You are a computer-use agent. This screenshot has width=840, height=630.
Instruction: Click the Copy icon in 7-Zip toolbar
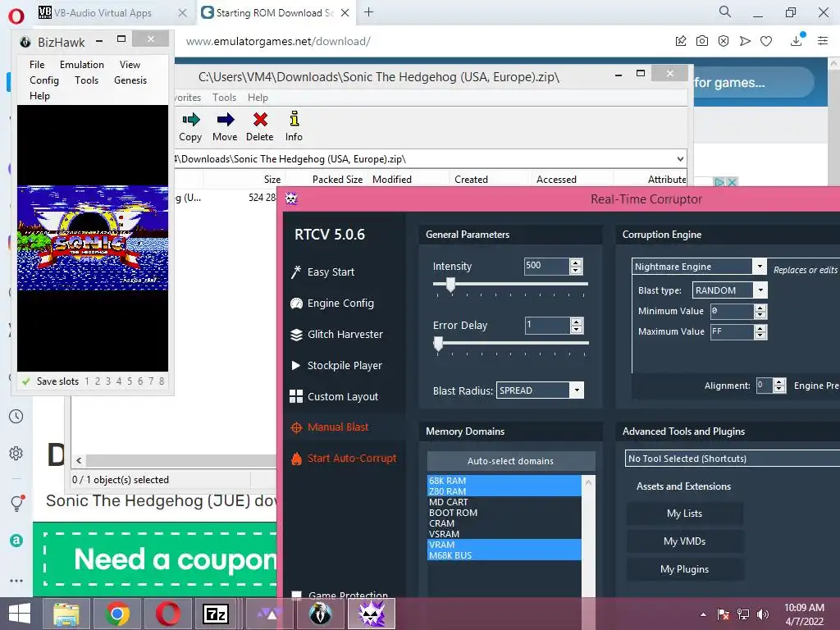[190, 120]
